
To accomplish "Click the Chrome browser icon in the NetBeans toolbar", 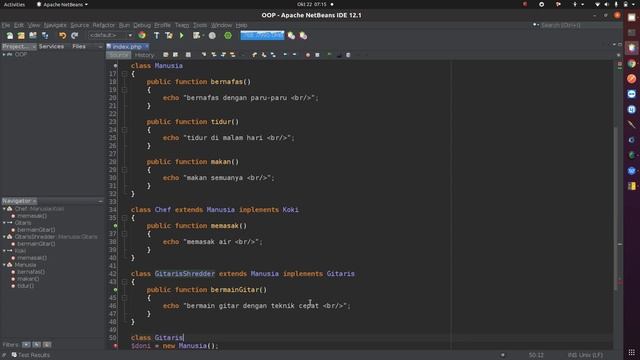I will tap(142, 36).
